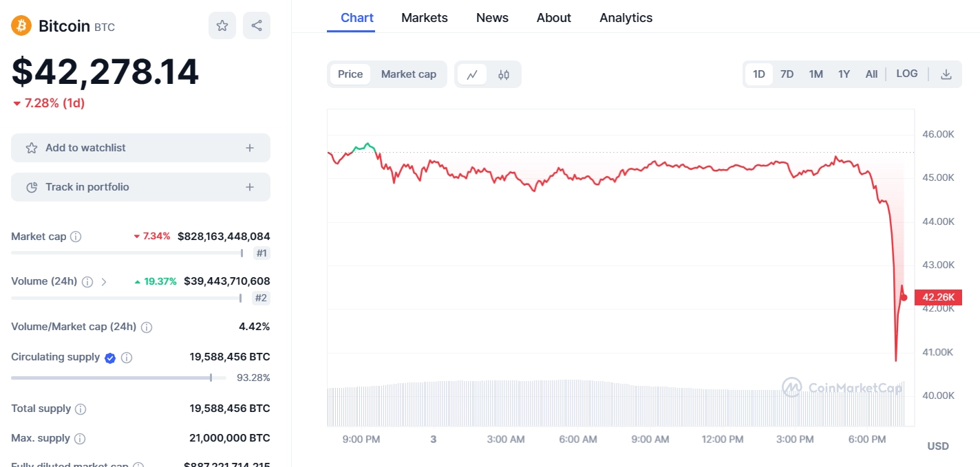Download chart data icon
Image resolution: width=980 pixels, height=467 pixels.
click(x=946, y=74)
